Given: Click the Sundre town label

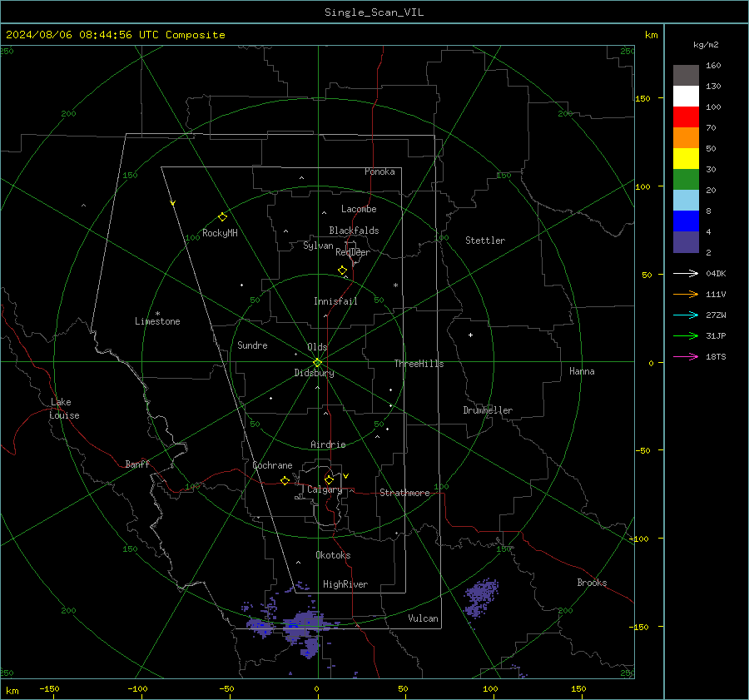Looking at the screenshot, I should [252, 345].
